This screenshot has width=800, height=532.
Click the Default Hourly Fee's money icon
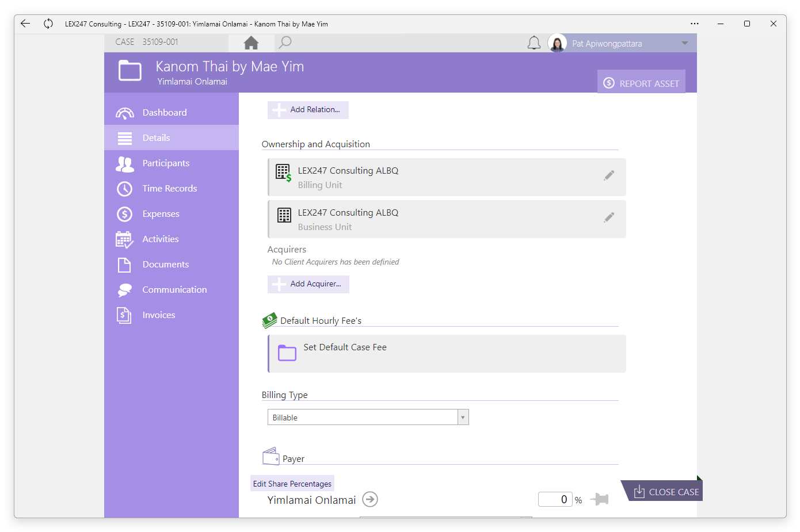[x=269, y=320]
